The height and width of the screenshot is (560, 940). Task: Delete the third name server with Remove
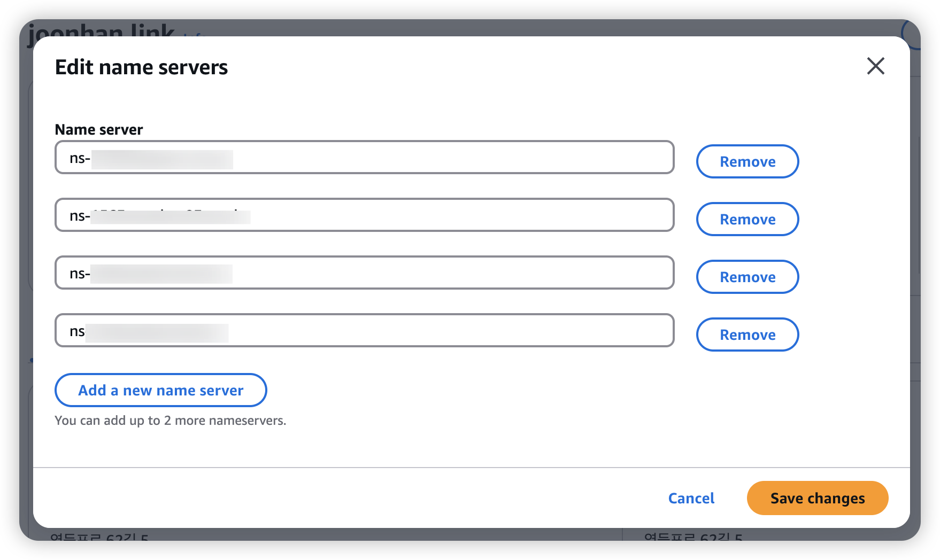(747, 277)
